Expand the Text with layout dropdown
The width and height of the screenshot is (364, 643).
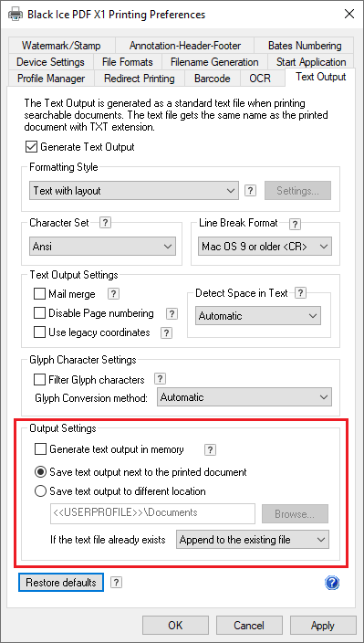(x=133, y=191)
